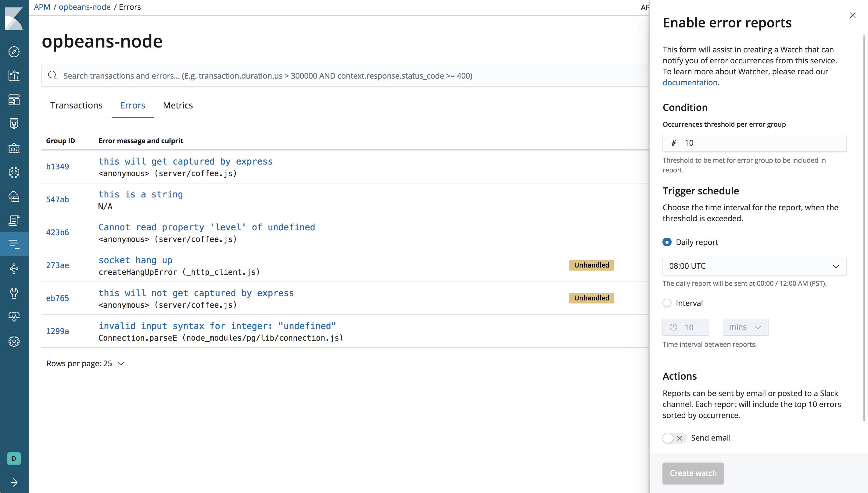868x493 pixels.
Task: Click the Create watch button
Action: (693, 473)
